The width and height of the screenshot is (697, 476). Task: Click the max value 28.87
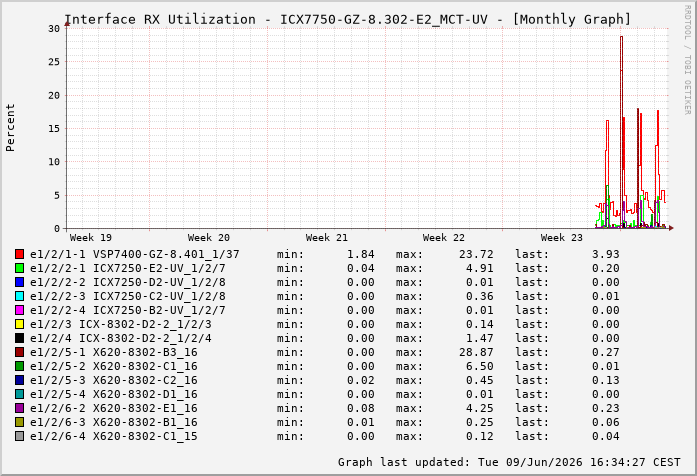point(476,352)
